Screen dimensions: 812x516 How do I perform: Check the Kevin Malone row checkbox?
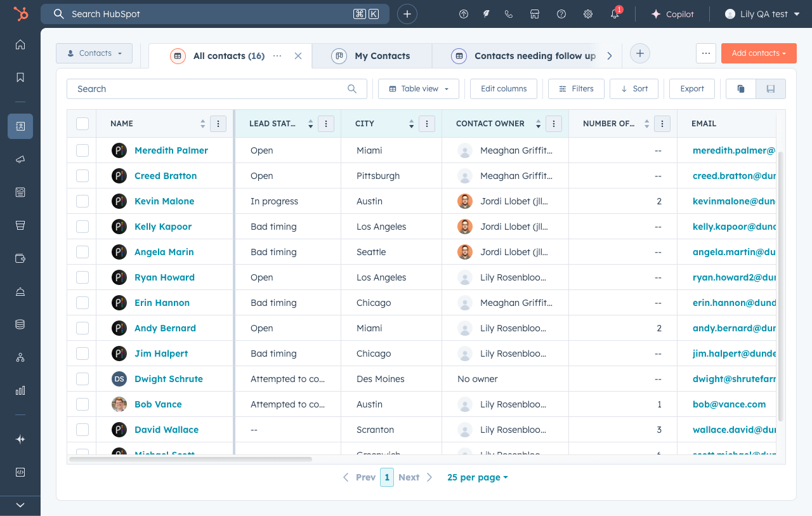coord(82,201)
